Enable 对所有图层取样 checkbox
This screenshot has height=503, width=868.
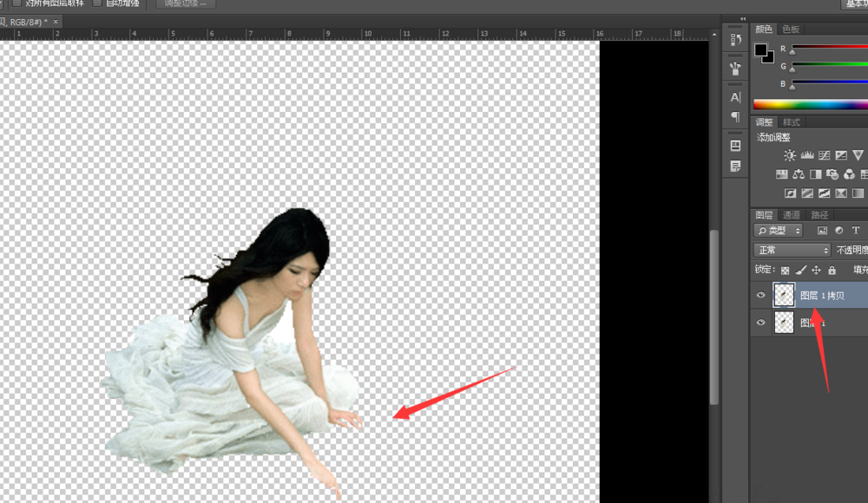coord(17,3)
